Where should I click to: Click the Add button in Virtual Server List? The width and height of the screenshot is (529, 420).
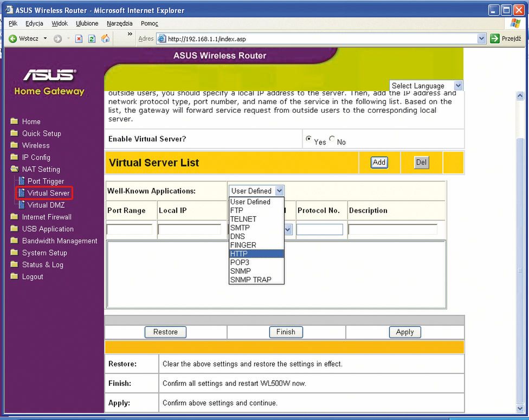[x=379, y=162]
